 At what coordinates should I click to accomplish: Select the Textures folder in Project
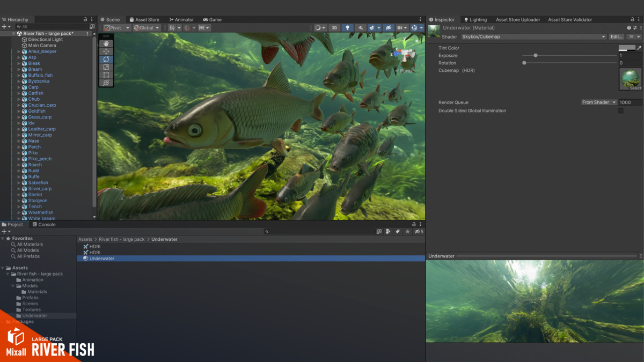[x=31, y=309]
